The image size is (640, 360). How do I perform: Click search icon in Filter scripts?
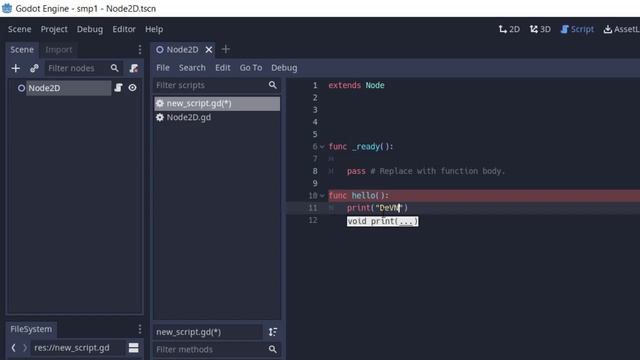point(273,85)
